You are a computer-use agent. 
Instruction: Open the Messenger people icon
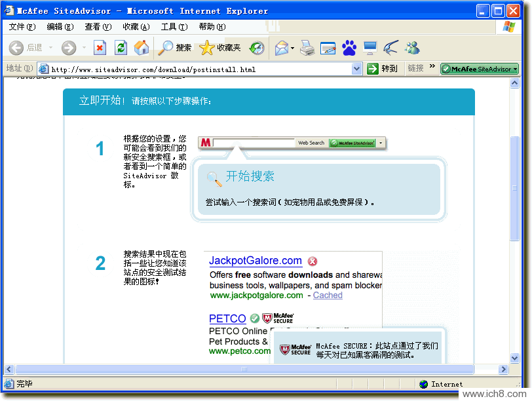click(x=412, y=48)
